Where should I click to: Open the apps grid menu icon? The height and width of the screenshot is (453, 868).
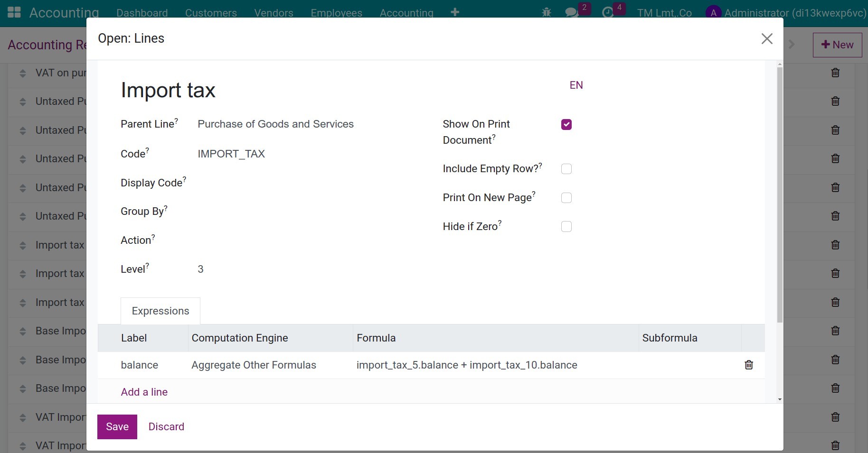[x=14, y=12]
